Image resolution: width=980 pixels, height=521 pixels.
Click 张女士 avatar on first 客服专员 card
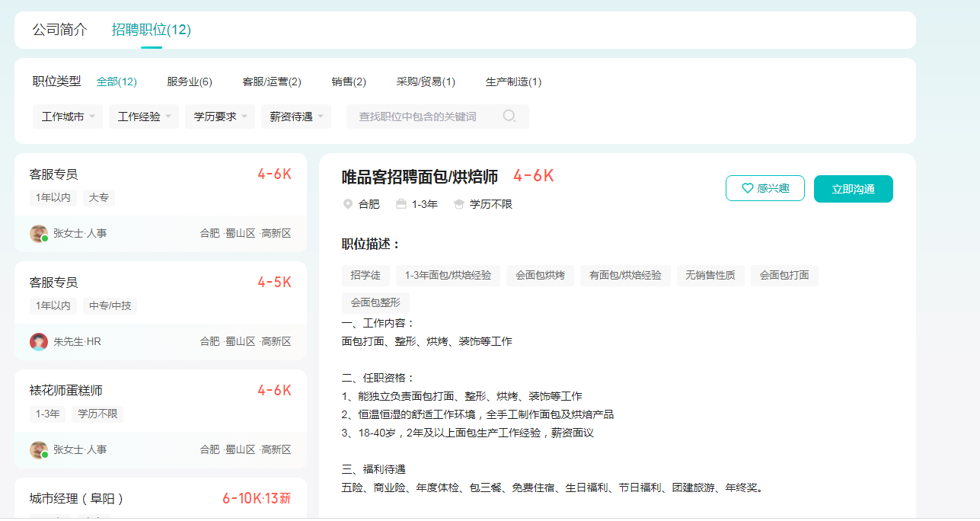(x=38, y=233)
